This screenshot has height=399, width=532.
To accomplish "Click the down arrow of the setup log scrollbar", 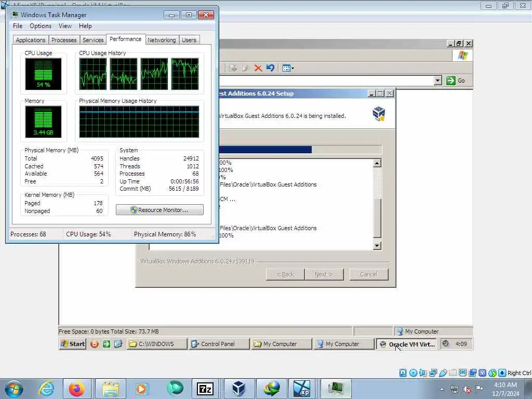I will pos(377,246).
